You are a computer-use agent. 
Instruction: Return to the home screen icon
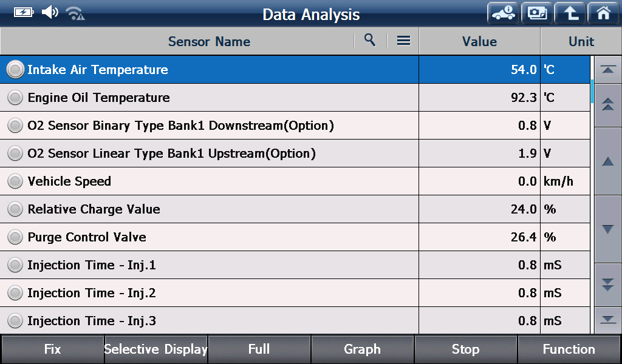pyautogui.click(x=603, y=13)
